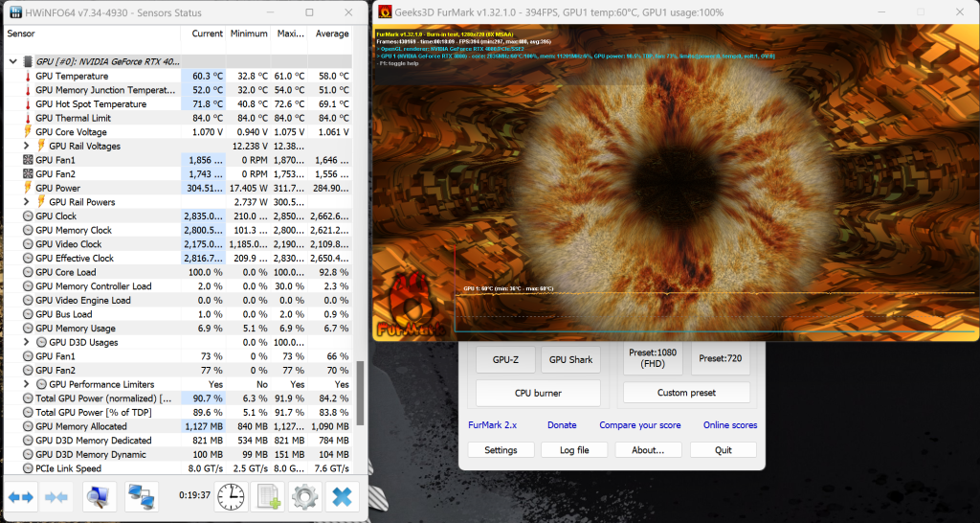Click the CPU burner button
This screenshot has height=523, width=980.
click(538, 393)
